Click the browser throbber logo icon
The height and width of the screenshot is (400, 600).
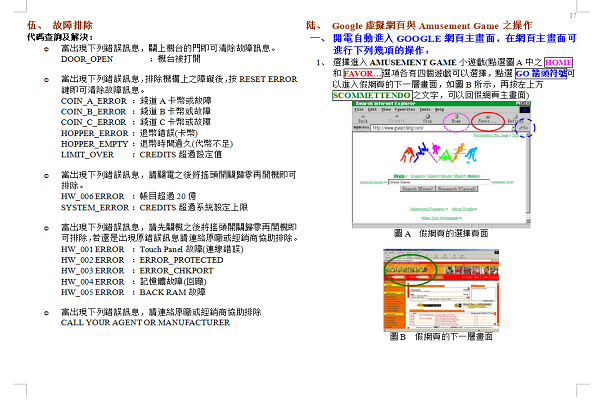coord(525,110)
